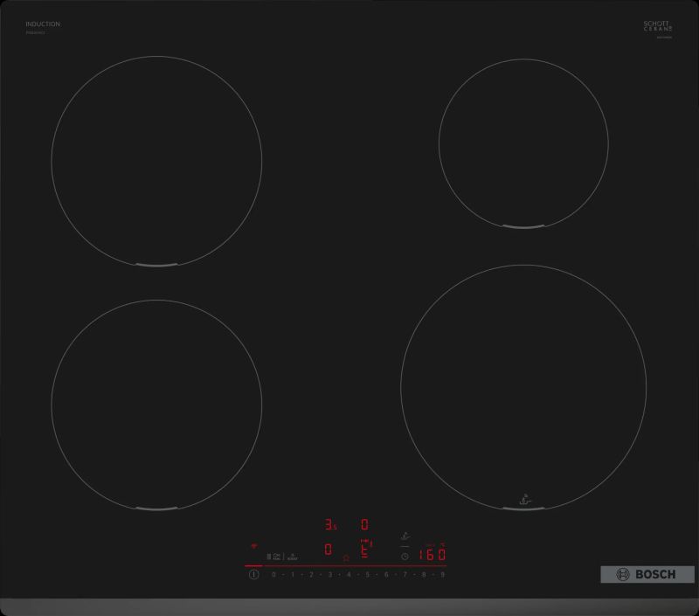Tap the Bosch logo badge
The height and width of the screenshot is (616, 699).
coord(645,575)
